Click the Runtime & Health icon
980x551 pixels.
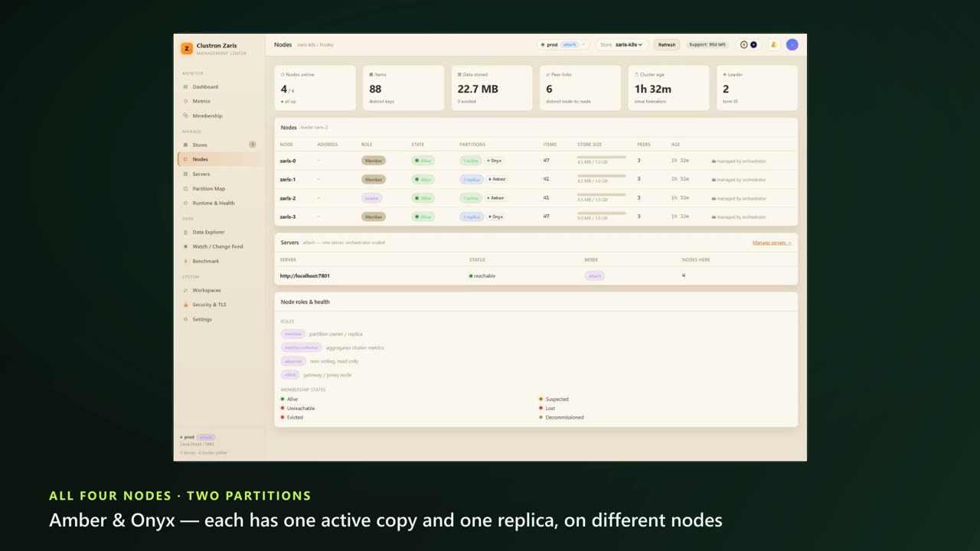tap(185, 203)
